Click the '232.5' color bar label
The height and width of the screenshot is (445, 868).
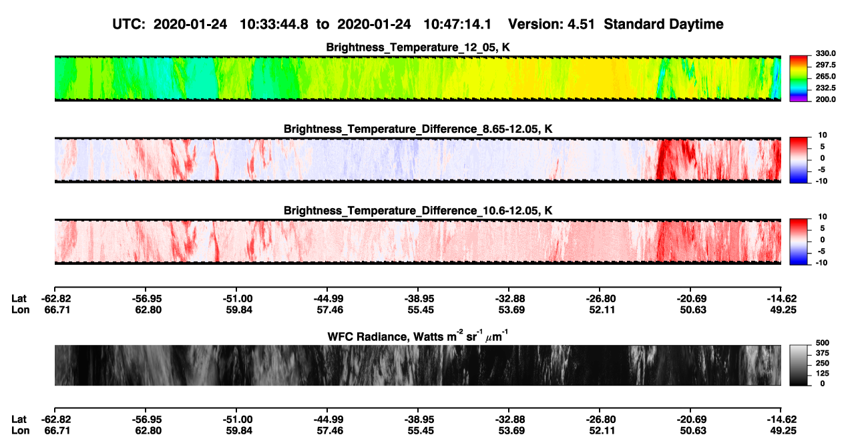(x=825, y=87)
